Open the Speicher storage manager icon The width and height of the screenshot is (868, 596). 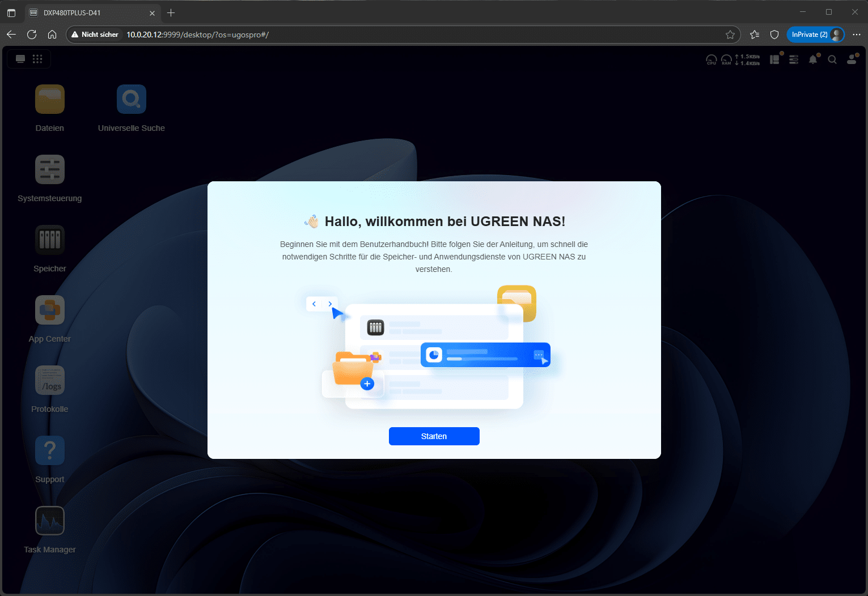coord(50,240)
